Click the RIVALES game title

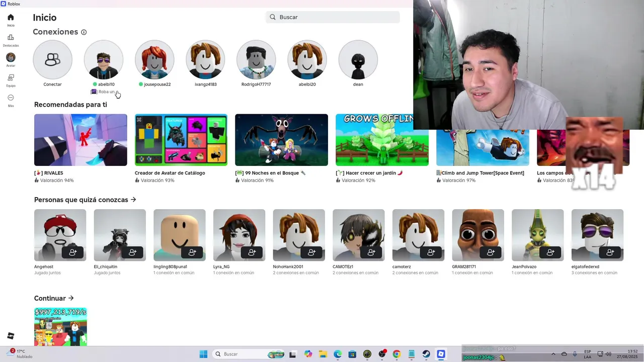tap(49, 173)
